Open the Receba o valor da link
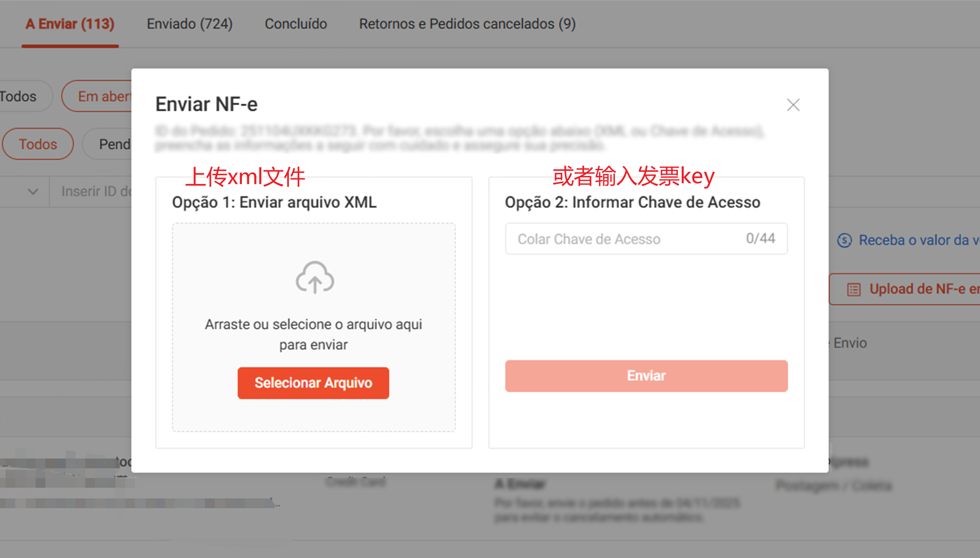This screenshot has width=980, height=558. (x=917, y=240)
